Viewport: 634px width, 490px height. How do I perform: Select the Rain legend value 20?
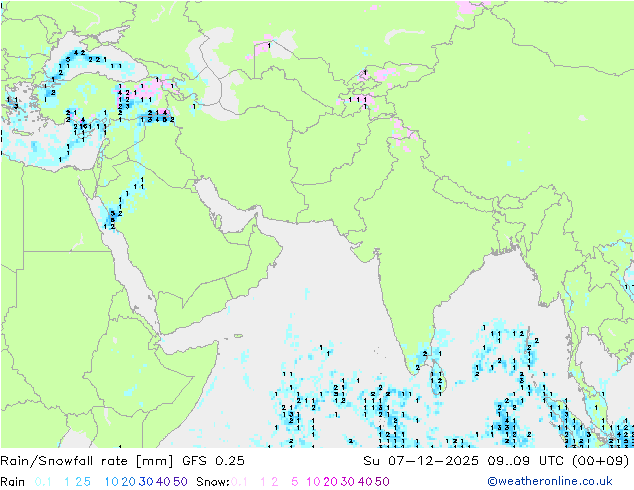[x=129, y=482]
